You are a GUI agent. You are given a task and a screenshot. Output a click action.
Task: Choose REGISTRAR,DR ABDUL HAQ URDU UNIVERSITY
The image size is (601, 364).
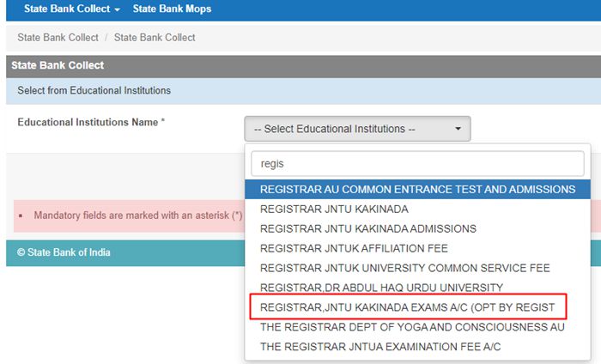(x=418, y=288)
